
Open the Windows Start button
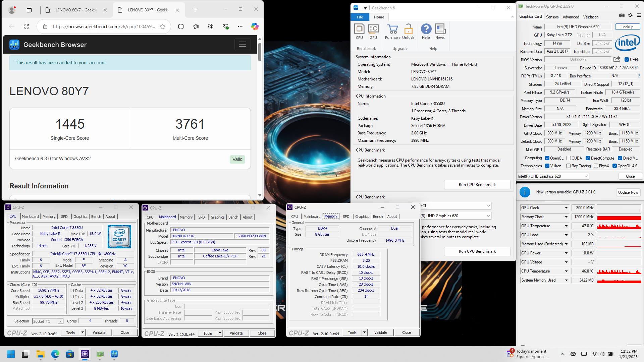click(x=11, y=354)
